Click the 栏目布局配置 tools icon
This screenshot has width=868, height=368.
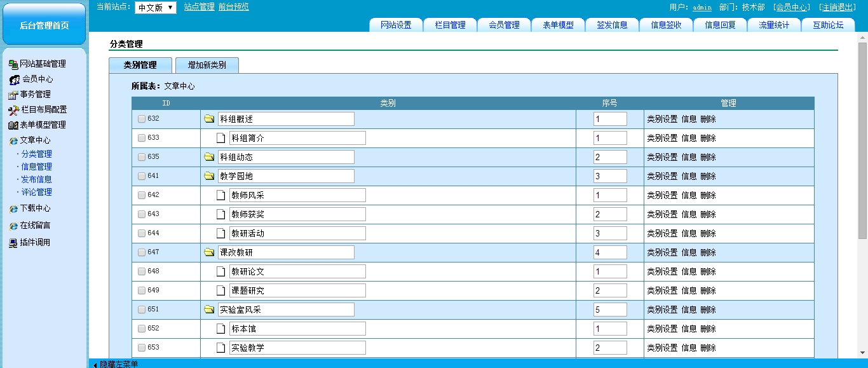tap(13, 110)
